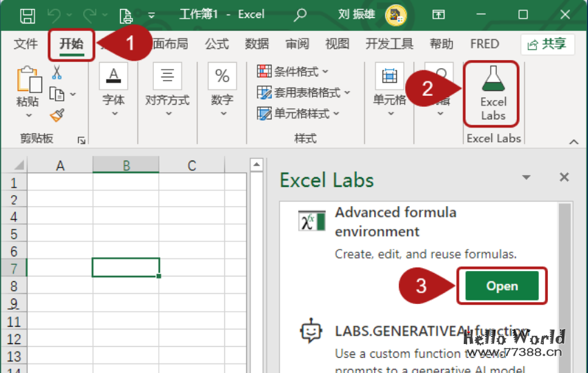
Task: Open the 数字 number format group
Action: (222, 90)
